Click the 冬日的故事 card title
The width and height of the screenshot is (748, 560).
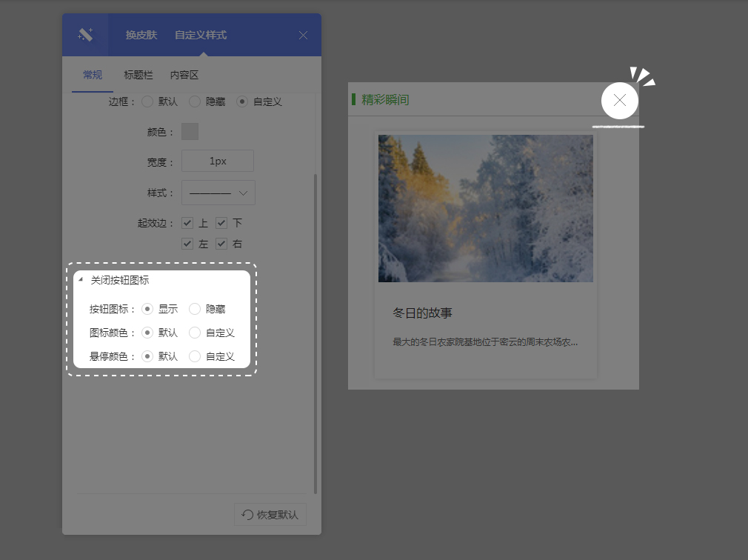422,313
